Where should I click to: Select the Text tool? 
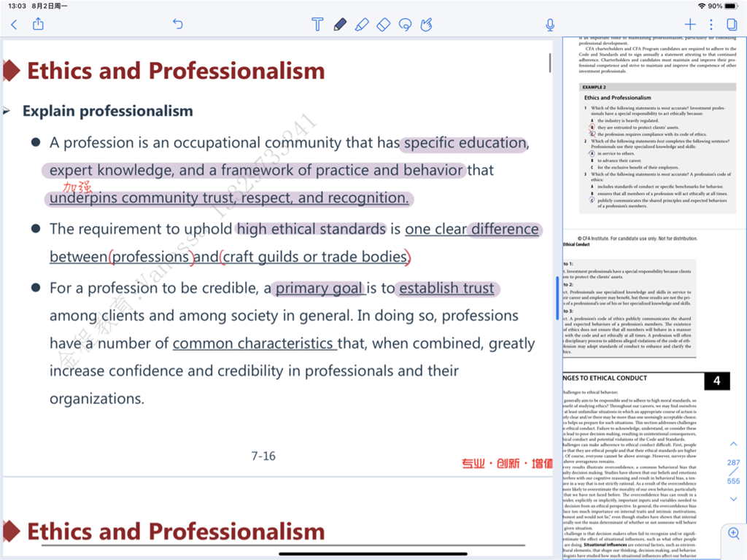click(317, 25)
